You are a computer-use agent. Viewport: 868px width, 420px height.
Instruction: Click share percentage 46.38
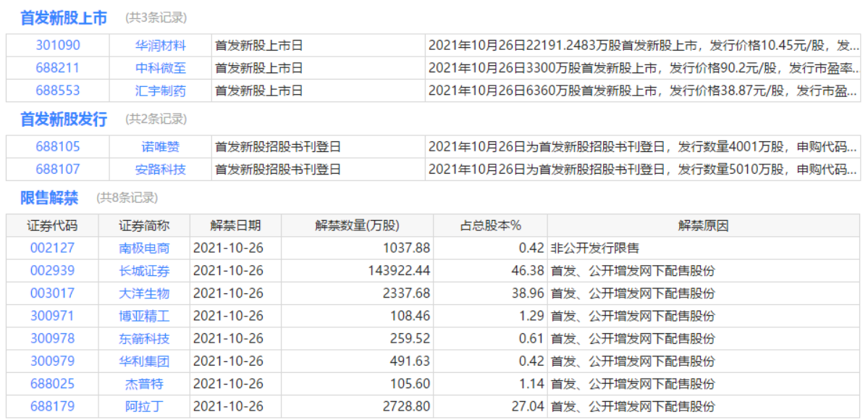[528, 271]
